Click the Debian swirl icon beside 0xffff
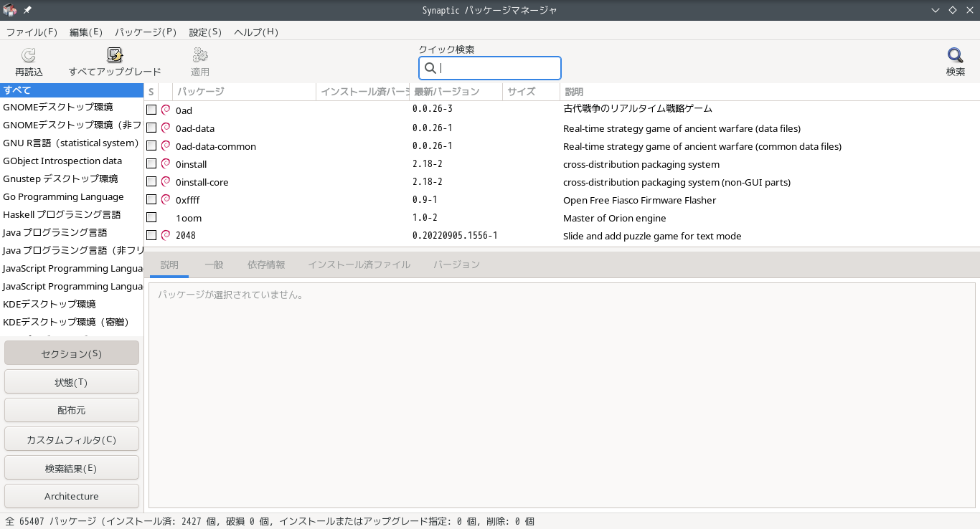Viewport: 980px width, 529px height. pyautogui.click(x=166, y=199)
